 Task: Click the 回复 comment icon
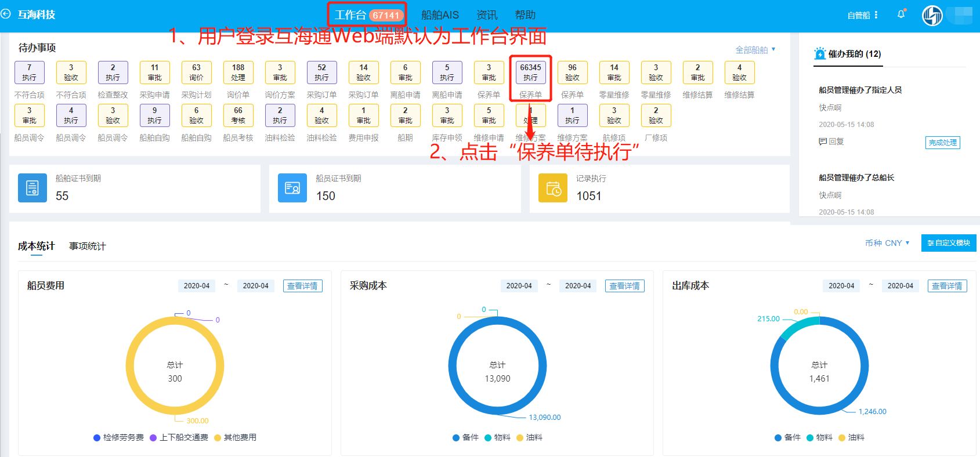click(x=823, y=142)
